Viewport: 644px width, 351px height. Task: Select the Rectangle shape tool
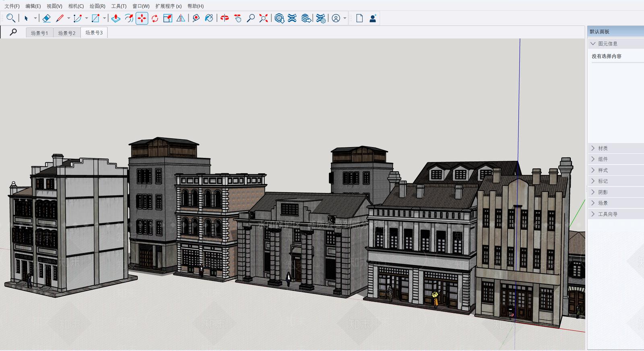click(95, 18)
